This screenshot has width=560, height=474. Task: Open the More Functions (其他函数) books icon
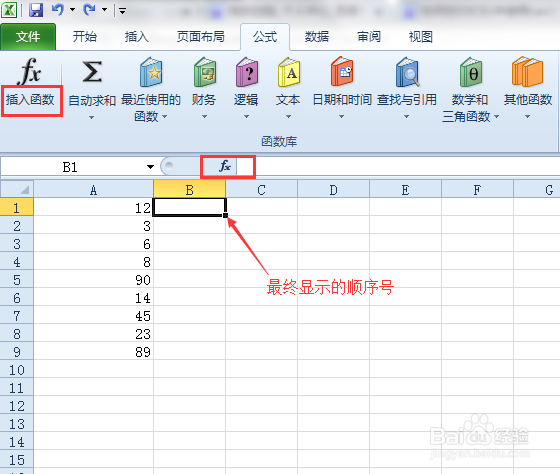[527, 71]
